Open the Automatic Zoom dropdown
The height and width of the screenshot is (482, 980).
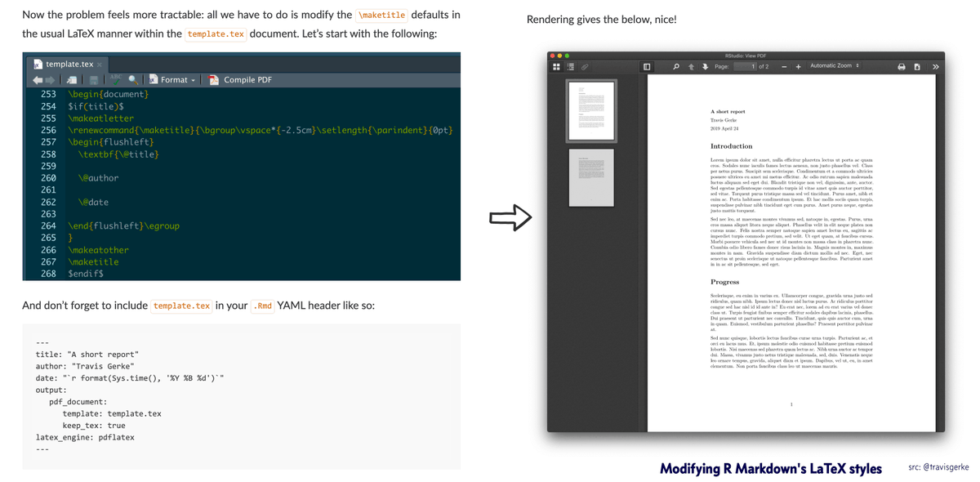[834, 66]
